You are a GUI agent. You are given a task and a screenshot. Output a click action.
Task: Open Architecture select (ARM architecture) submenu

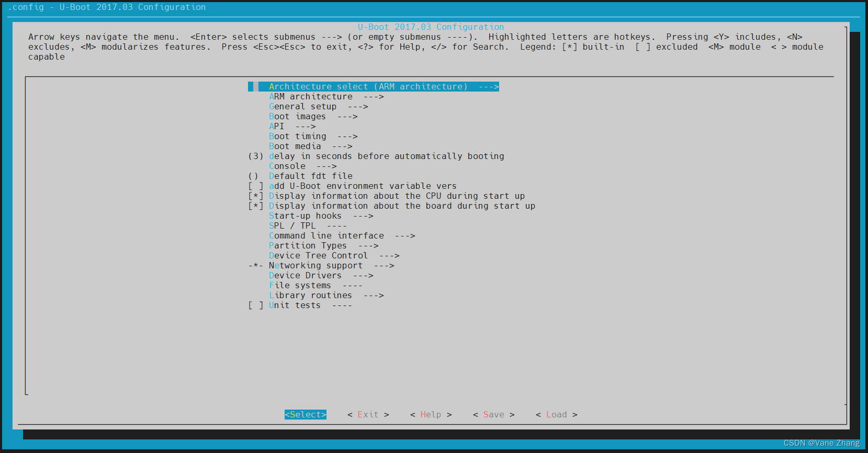point(374,86)
